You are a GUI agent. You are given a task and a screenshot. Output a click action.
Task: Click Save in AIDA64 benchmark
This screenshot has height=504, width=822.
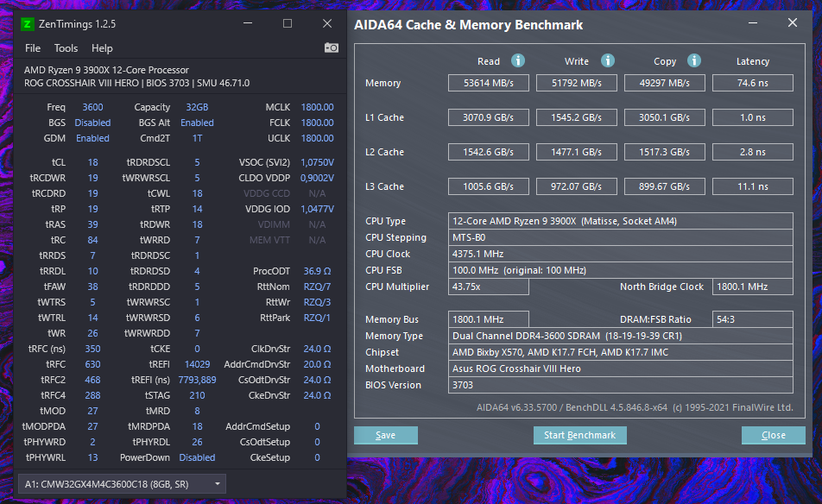[x=386, y=435]
